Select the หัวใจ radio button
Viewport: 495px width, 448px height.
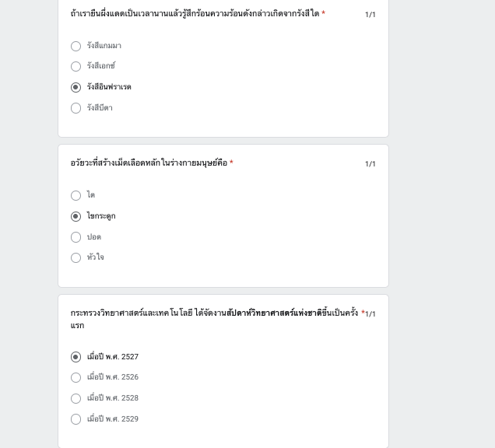tap(76, 257)
